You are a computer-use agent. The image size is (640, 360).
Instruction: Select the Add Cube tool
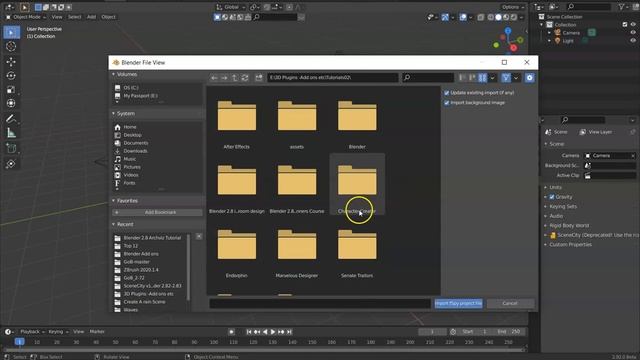pyautogui.click(x=11, y=149)
